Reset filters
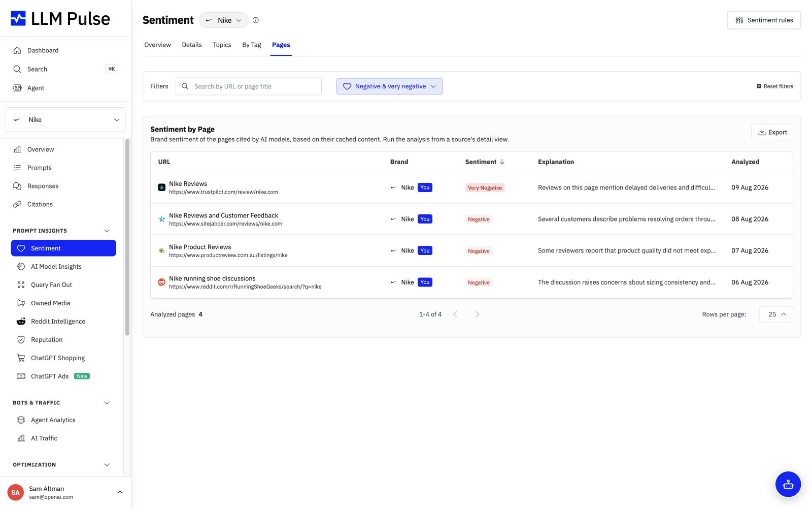Image resolution: width=812 pixels, height=508 pixels. [775, 86]
